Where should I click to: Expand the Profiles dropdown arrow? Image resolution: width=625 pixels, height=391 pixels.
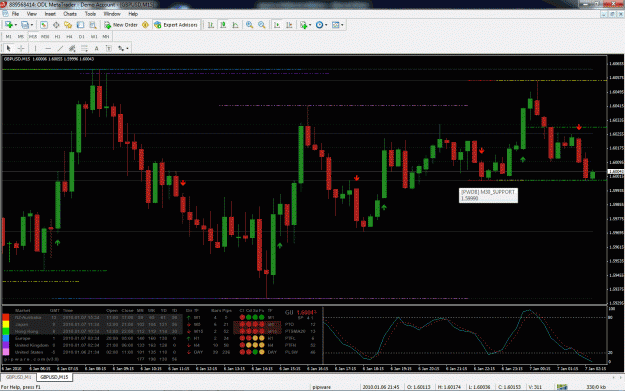(32, 25)
